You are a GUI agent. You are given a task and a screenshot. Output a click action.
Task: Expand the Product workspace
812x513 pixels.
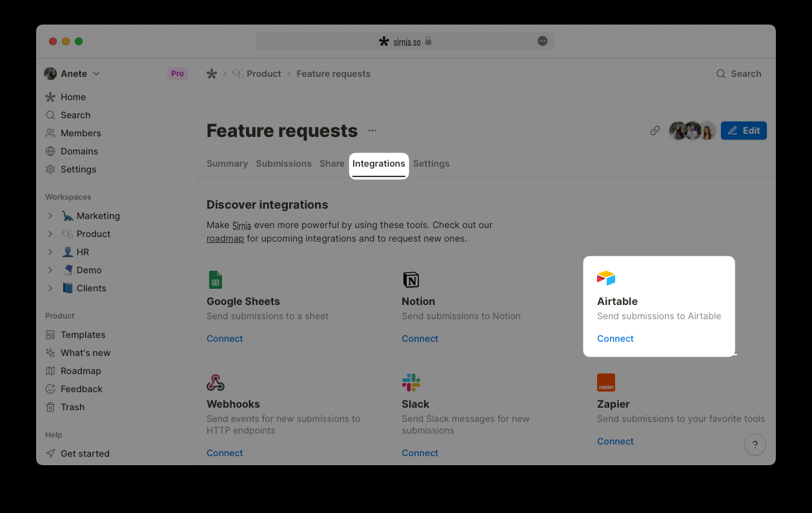tap(50, 234)
